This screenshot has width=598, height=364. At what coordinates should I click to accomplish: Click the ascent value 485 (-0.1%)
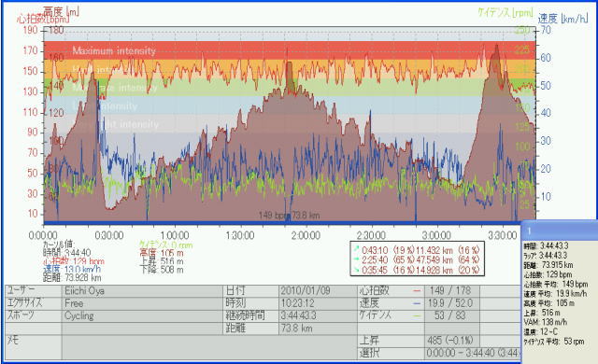click(x=450, y=341)
